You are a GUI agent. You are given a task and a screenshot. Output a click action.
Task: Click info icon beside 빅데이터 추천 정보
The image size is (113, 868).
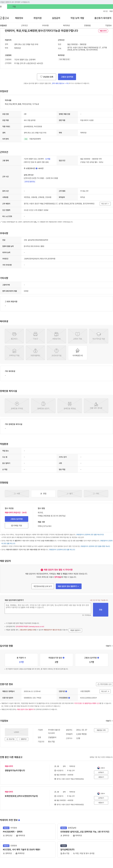click(x=19, y=820)
